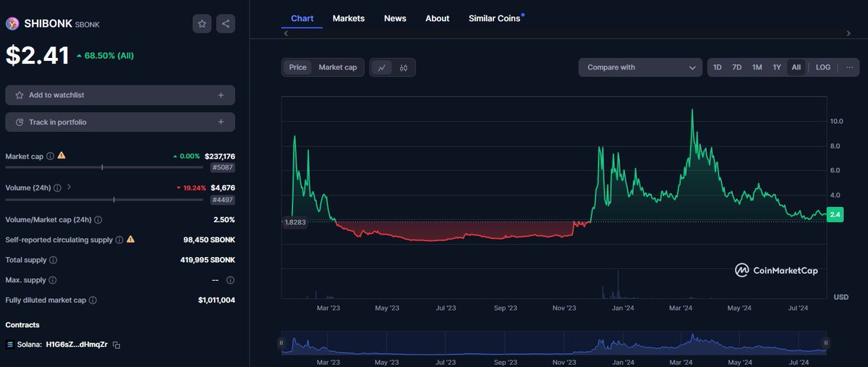Click the $237,176 market cap value
868x367 pixels.
(220, 156)
